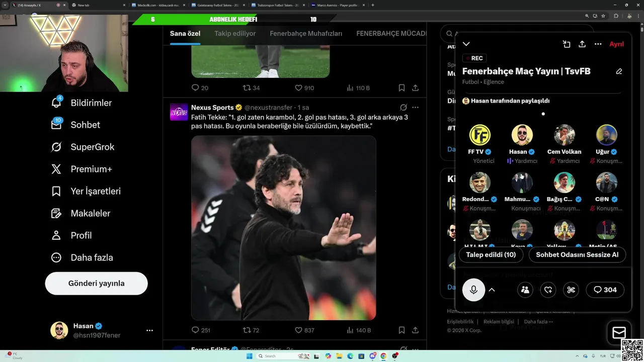This screenshot has height=362, width=644.
Task: Switch to the Sana özel tab
Action: 185,34
